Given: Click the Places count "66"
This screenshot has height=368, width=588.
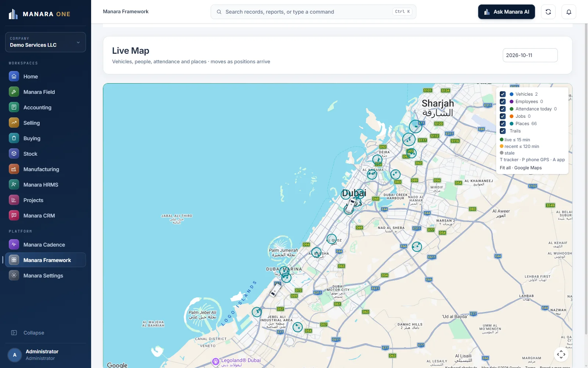Looking at the screenshot, I should coord(534,124).
